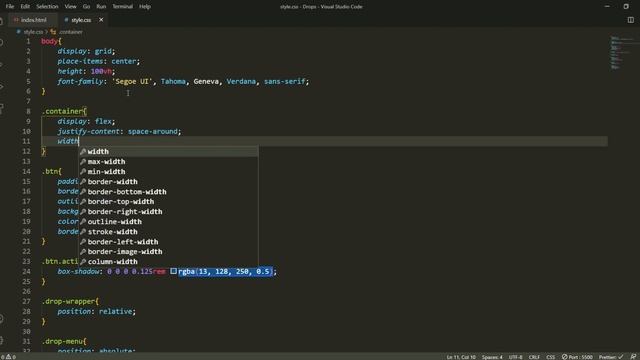Click the 'body{' selector on line 1
This screenshot has width=640, height=360.
[x=51, y=41]
